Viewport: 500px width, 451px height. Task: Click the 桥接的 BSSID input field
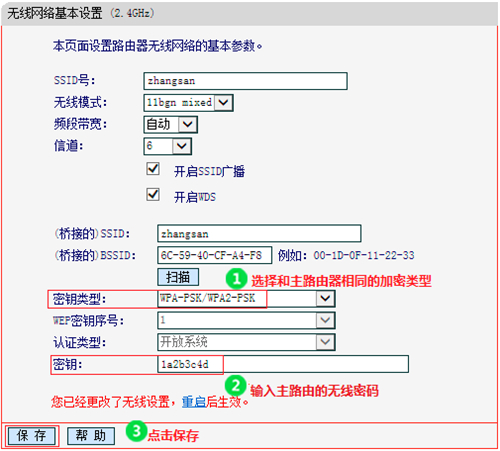[215, 255]
